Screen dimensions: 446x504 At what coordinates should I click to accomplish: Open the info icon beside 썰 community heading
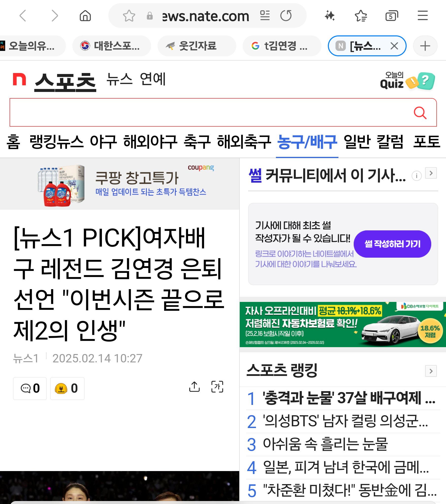[x=417, y=176]
